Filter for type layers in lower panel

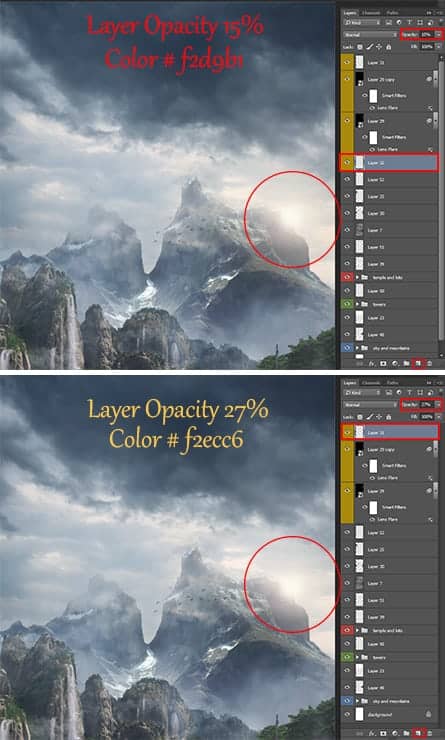coord(409,392)
